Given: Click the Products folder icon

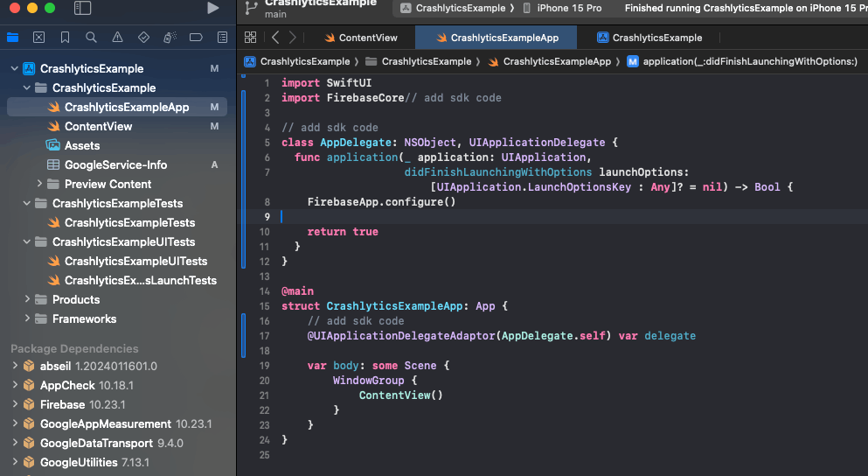Looking at the screenshot, I should 41,299.
